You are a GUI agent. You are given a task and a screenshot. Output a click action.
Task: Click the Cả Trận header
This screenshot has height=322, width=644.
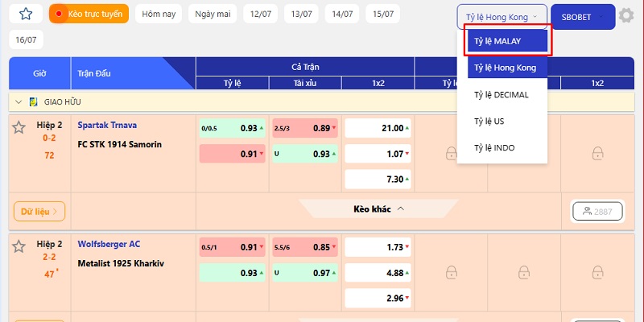305,67
